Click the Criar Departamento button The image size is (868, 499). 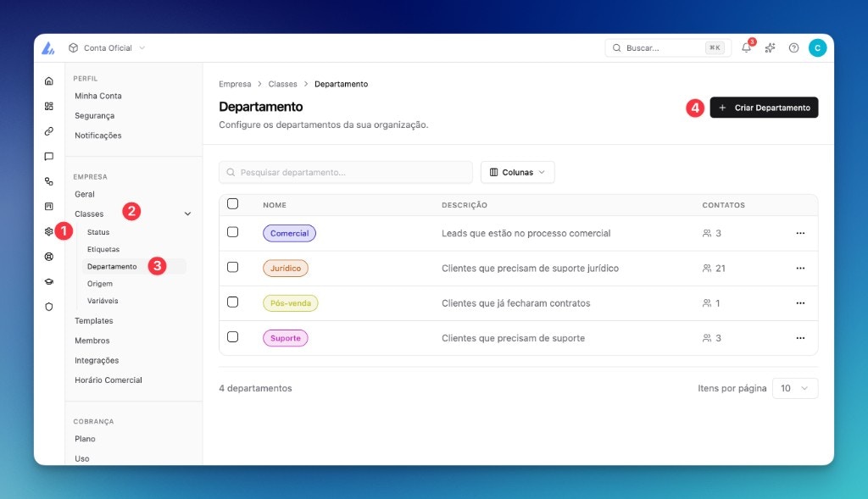click(x=764, y=108)
